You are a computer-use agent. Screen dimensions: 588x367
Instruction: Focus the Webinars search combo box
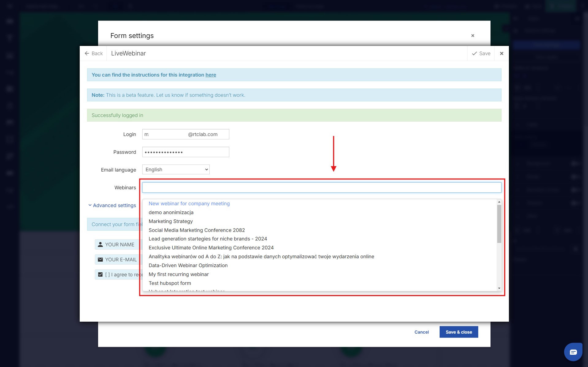point(322,187)
